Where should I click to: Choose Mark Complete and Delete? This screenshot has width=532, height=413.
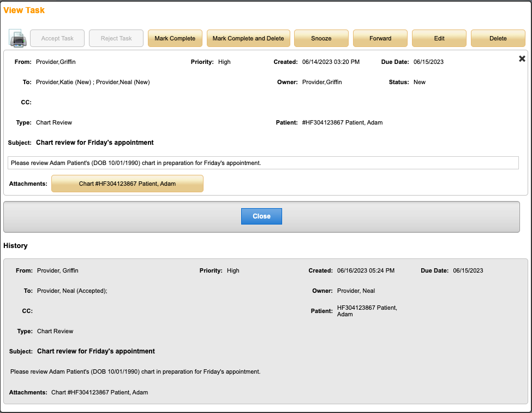pyautogui.click(x=248, y=39)
